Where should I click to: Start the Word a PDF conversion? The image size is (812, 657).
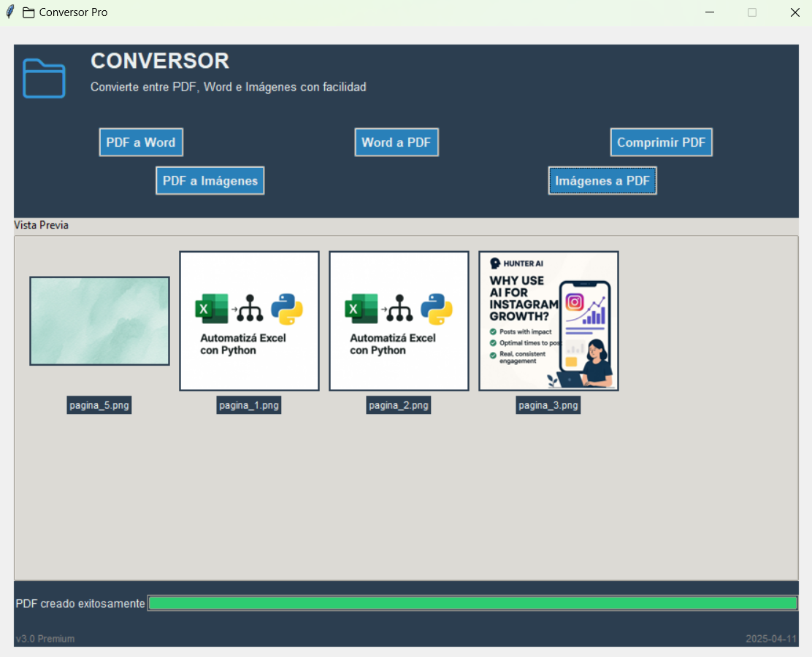pyautogui.click(x=397, y=142)
